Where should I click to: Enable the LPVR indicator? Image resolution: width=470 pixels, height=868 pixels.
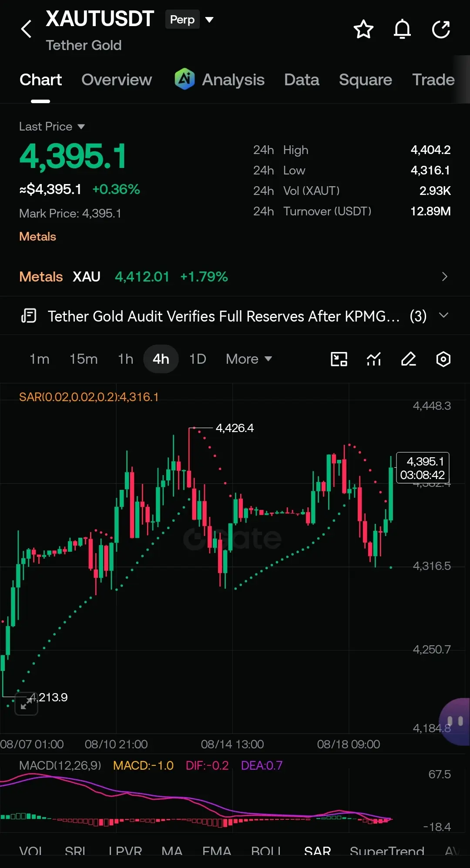(125, 851)
